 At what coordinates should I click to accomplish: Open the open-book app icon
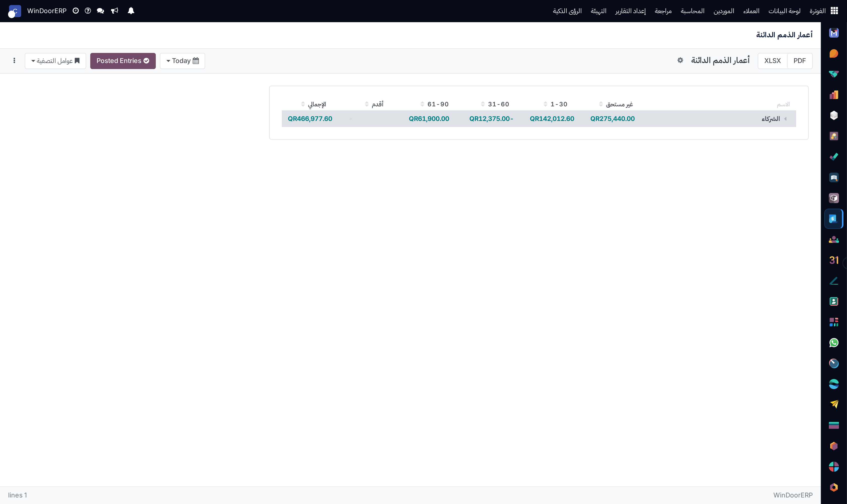834,178
